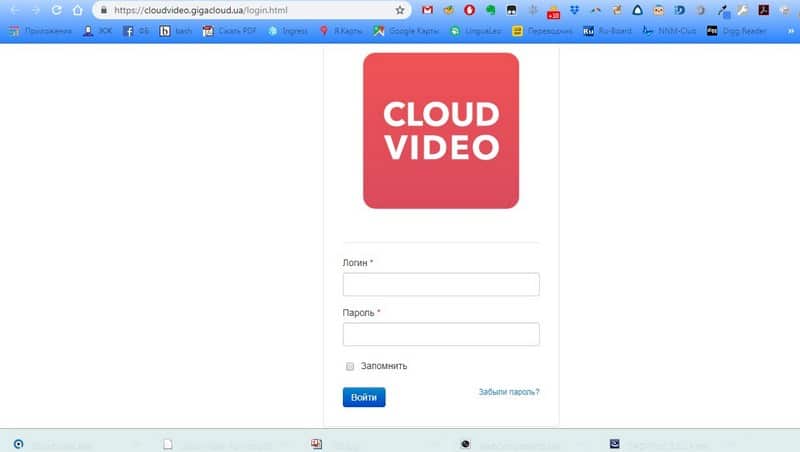The height and width of the screenshot is (452, 800).
Task: Open the Digg Reader bookmark
Action: click(736, 31)
